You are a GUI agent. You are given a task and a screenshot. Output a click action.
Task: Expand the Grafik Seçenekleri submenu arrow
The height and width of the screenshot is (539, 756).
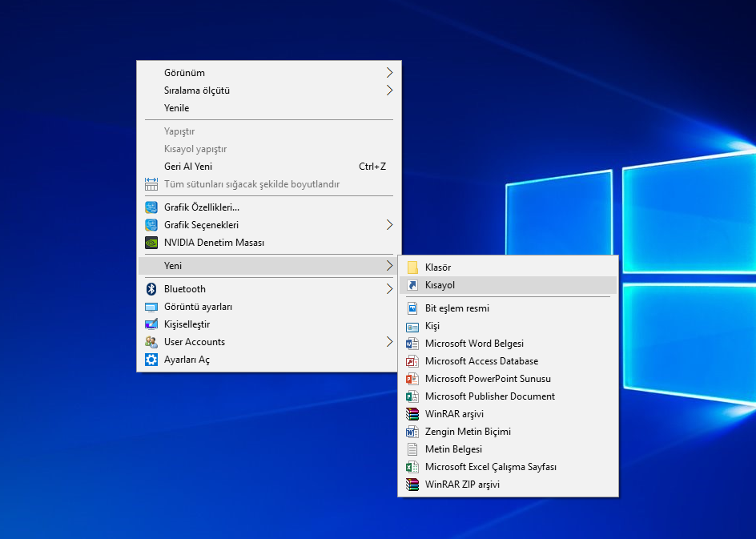click(x=389, y=225)
